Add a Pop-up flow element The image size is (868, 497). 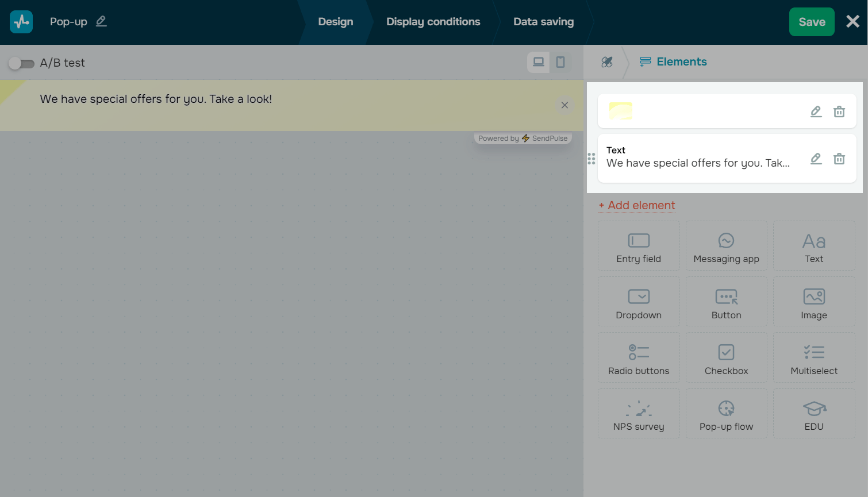[727, 414]
